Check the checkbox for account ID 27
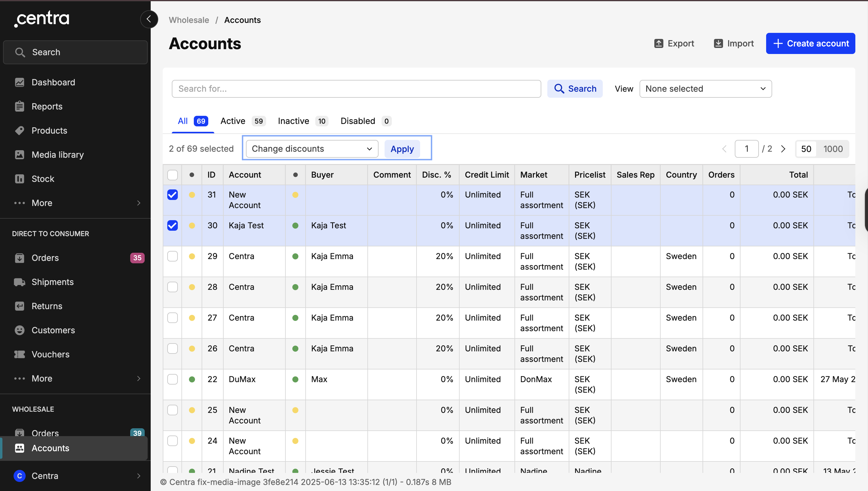Viewport: 868px width, 491px height. click(x=172, y=318)
